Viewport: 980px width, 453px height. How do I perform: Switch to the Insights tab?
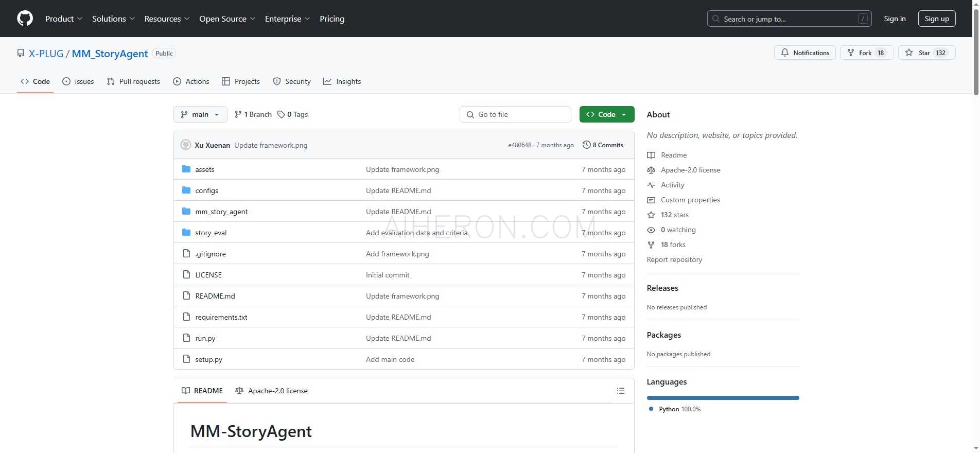click(342, 81)
